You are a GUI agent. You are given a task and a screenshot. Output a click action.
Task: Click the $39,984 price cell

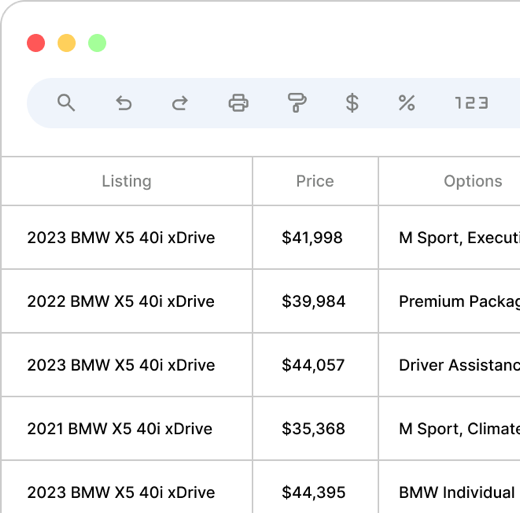coord(315,301)
